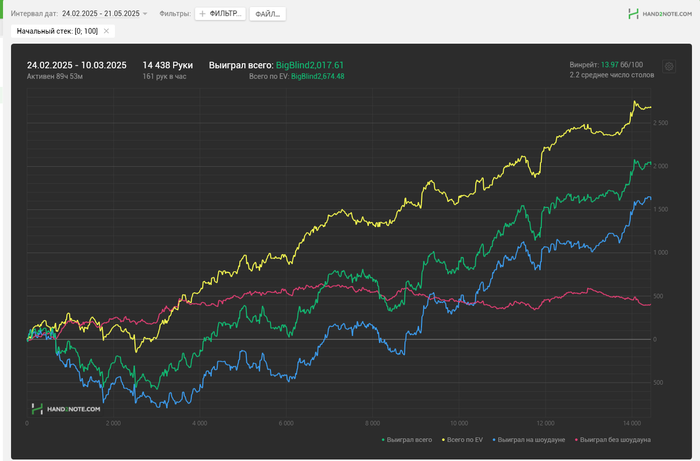This screenshot has width=700, height=461.
Task: Click the BigBlind2,674.48 EV value
Action: click(x=317, y=76)
